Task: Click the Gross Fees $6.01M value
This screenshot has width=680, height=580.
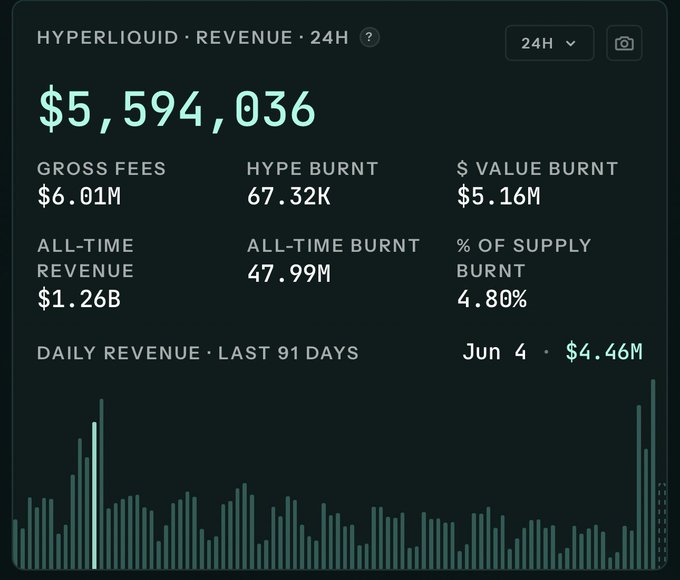Action: click(x=79, y=196)
